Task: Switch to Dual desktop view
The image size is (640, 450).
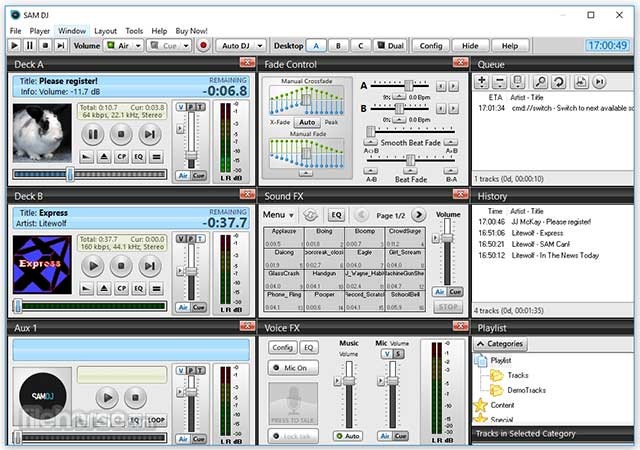Action: (389, 45)
